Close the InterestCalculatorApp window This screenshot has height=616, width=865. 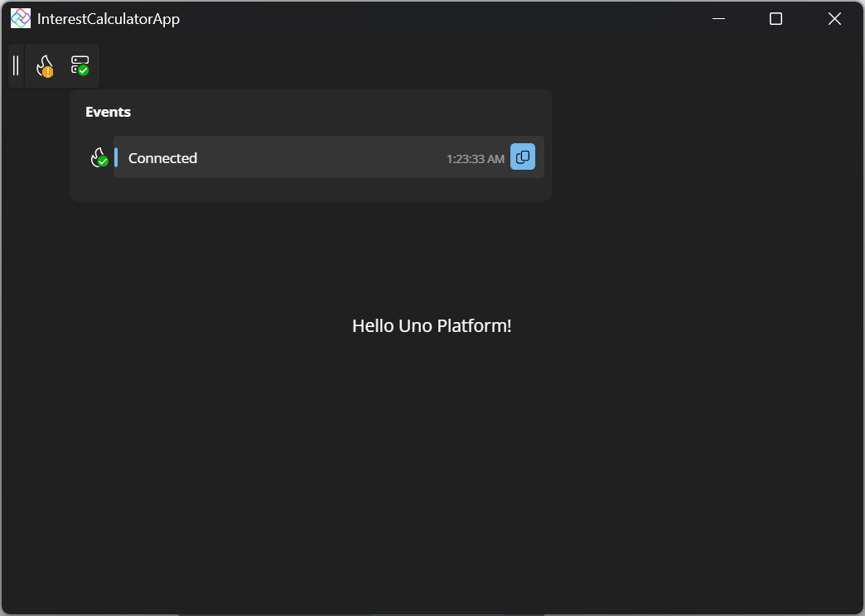834,19
